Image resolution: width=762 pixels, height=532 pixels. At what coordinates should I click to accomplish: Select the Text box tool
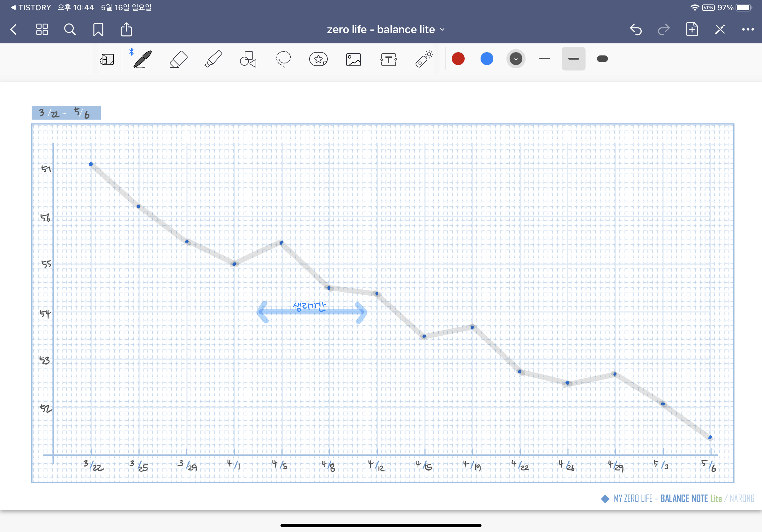point(388,60)
